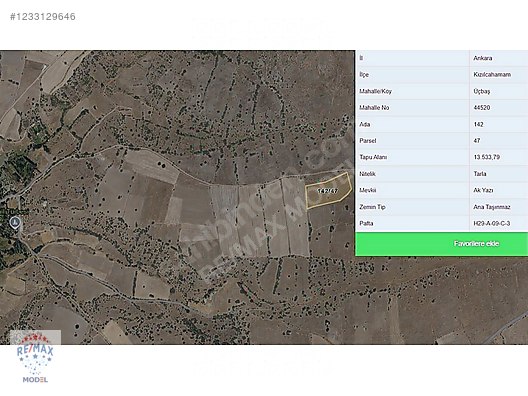528x396 pixels.
Task: Select the Üçbaş neighborhood value
Action: pos(482,91)
